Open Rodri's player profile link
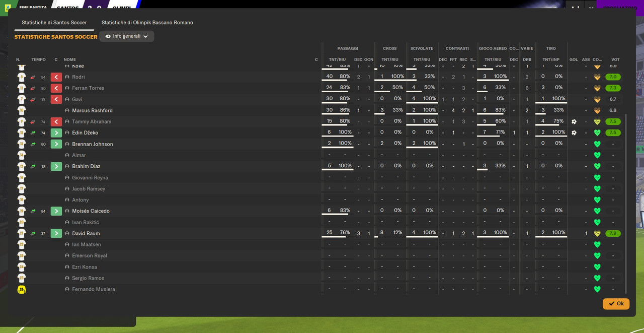Viewport: 644px width, 333px height. (x=78, y=77)
